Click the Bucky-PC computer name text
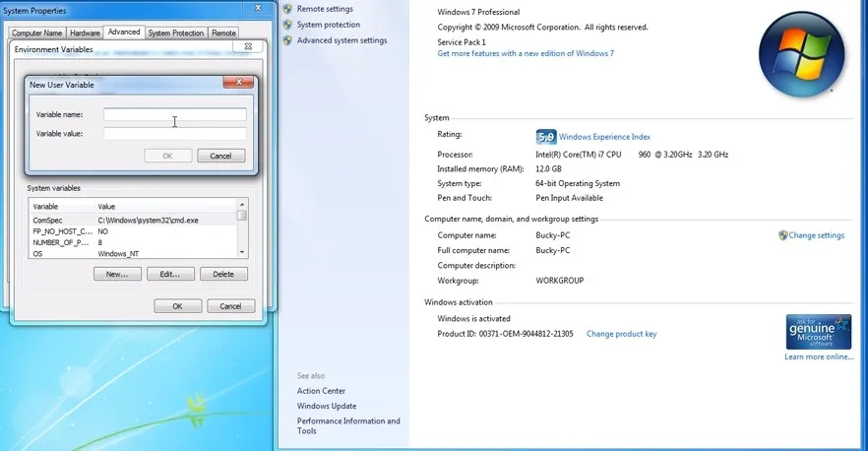The height and width of the screenshot is (451, 868). 552,235
